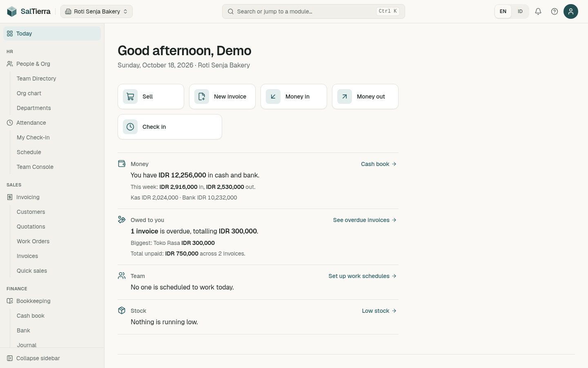Click the Today grid icon
Viewport: 588px width, 368px height.
coord(10,34)
